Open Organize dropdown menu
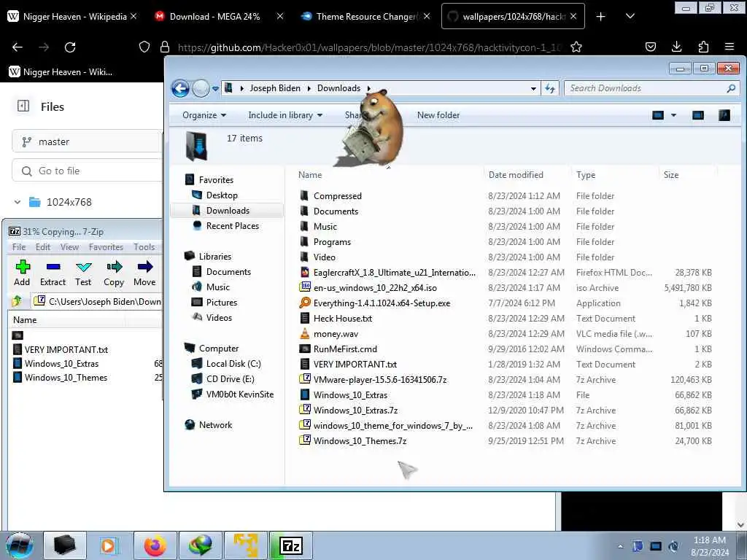747x560 pixels. pos(204,115)
